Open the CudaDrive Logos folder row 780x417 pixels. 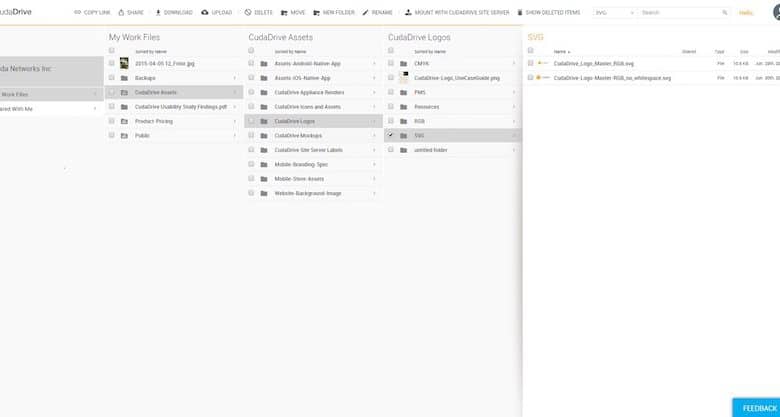coord(313,121)
